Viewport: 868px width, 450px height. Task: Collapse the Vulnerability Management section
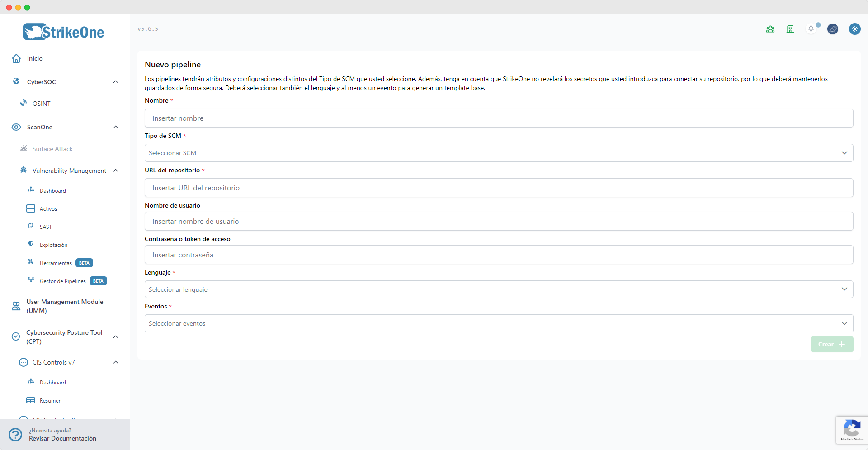pyautogui.click(x=116, y=171)
